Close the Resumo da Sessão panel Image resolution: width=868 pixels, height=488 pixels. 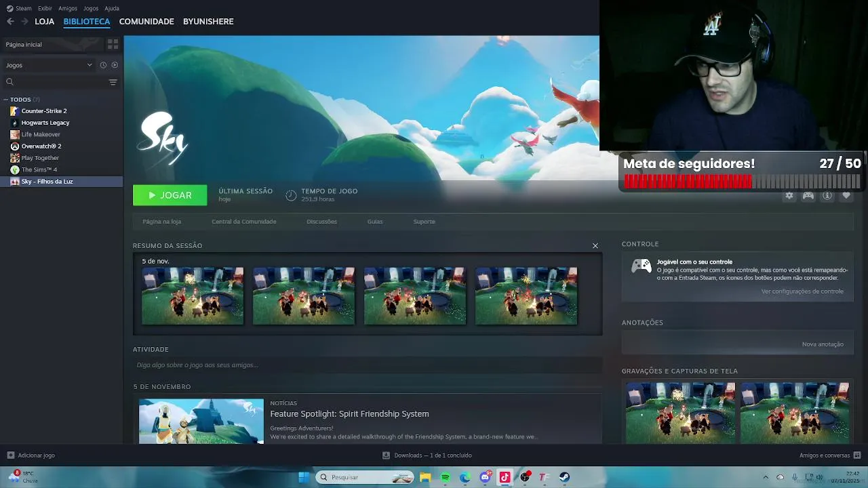(595, 245)
